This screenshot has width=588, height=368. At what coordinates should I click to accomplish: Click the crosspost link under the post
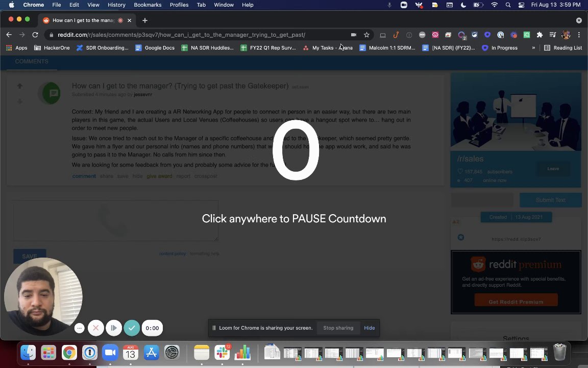tap(206, 176)
